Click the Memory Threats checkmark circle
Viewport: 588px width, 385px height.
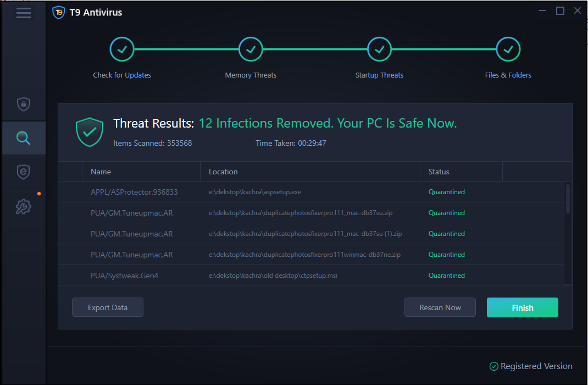[251, 49]
